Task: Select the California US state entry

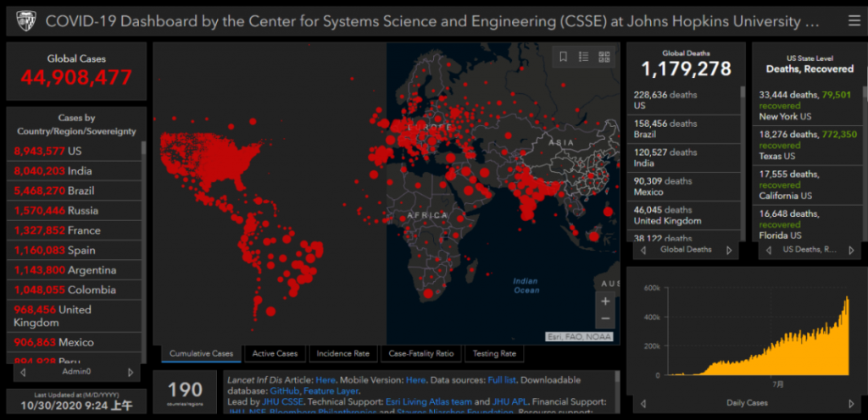Action: [807, 185]
